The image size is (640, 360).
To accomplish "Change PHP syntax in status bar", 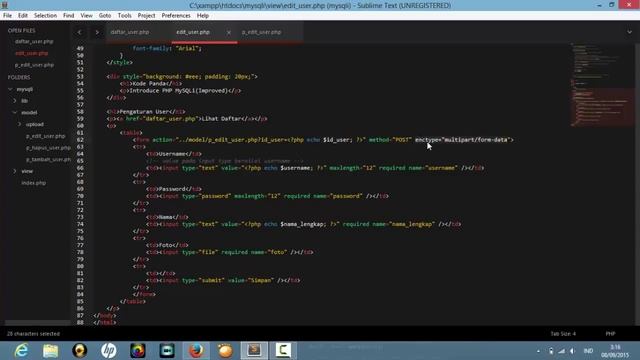I will (x=610, y=333).
